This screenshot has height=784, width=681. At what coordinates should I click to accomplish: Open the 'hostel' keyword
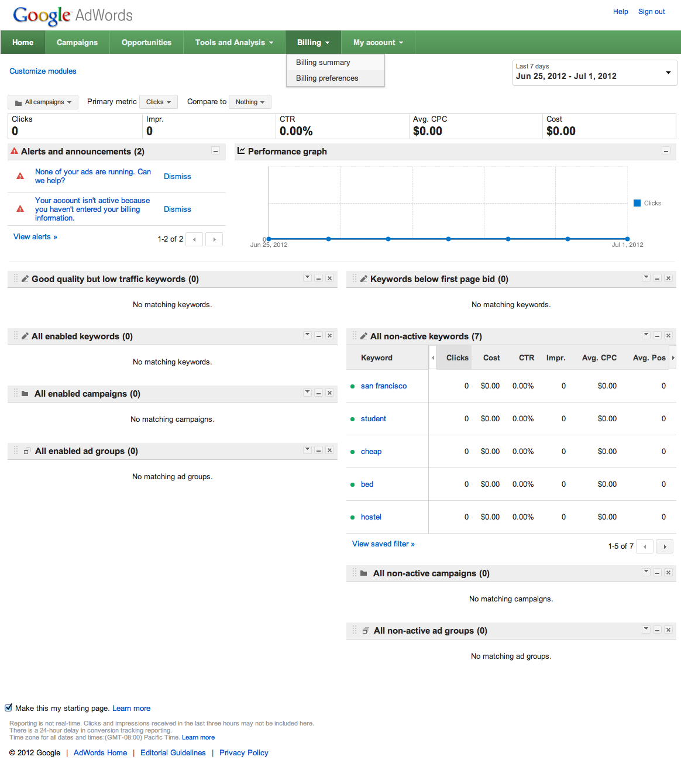click(371, 517)
